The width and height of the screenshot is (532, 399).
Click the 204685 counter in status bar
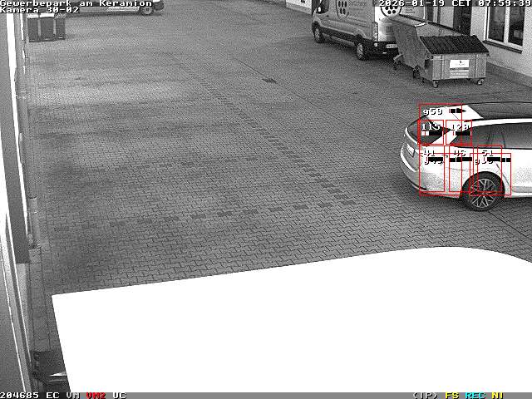pyautogui.click(x=20, y=395)
